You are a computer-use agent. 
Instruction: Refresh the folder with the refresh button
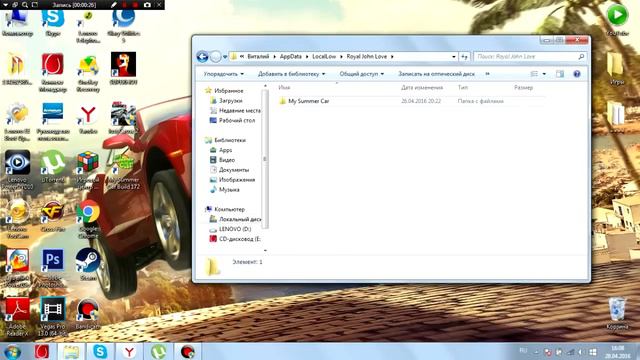pos(464,57)
